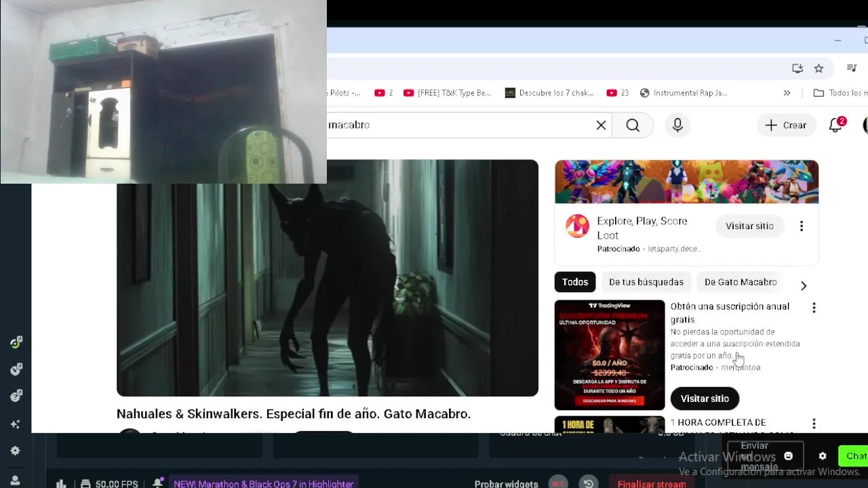Open the 'Instrumental Rap Ja...' bookmark

point(684,93)
